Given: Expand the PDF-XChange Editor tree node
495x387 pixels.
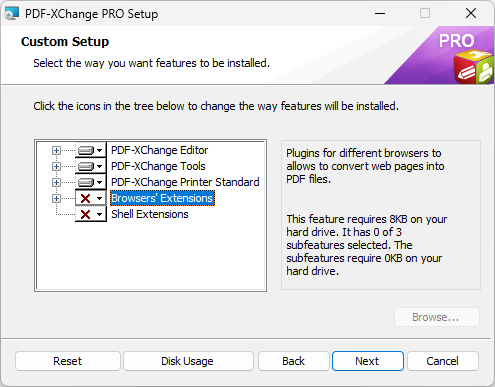Looking at the screenshot, I should [x=56, y=150].
